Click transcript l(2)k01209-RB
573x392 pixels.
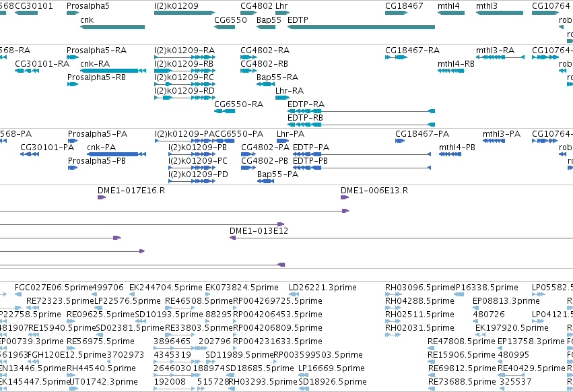[183, 64]
